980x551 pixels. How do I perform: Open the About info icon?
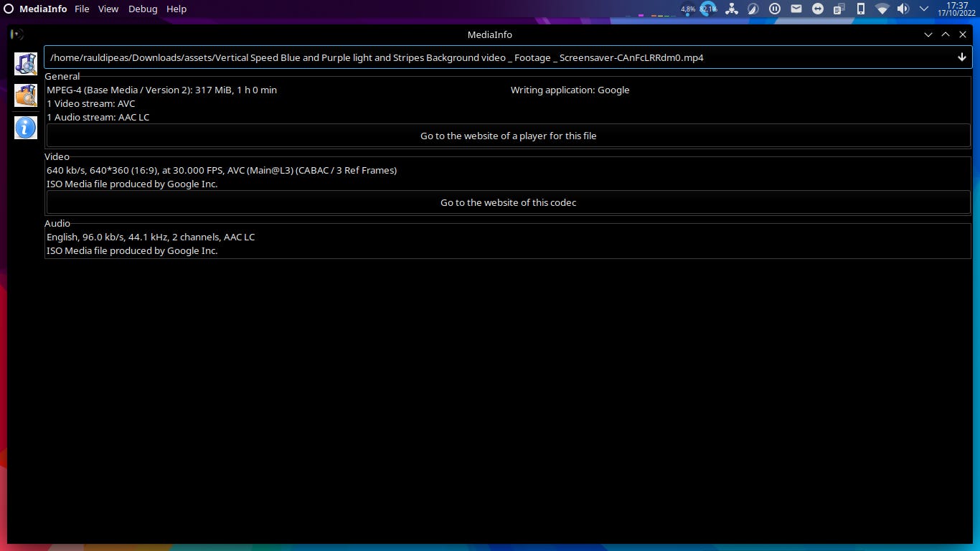[26, 128]
